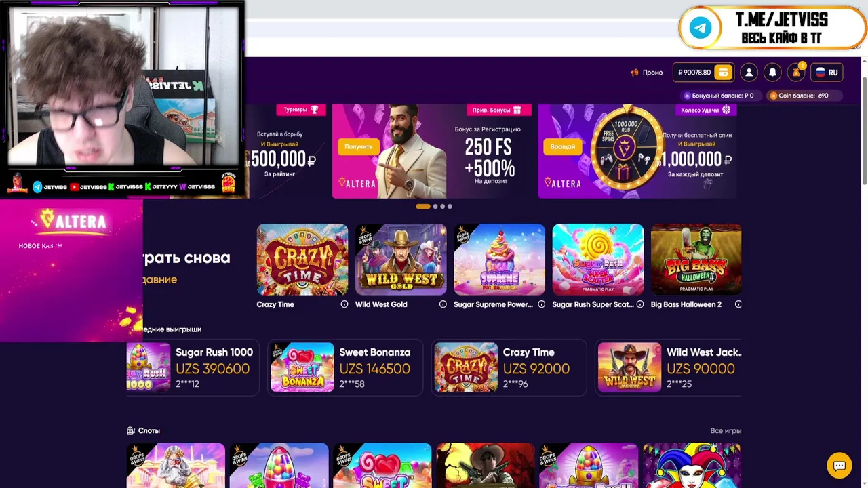Open the user profile icon
This screenshot has height=488, width=868.
[749, 73]
